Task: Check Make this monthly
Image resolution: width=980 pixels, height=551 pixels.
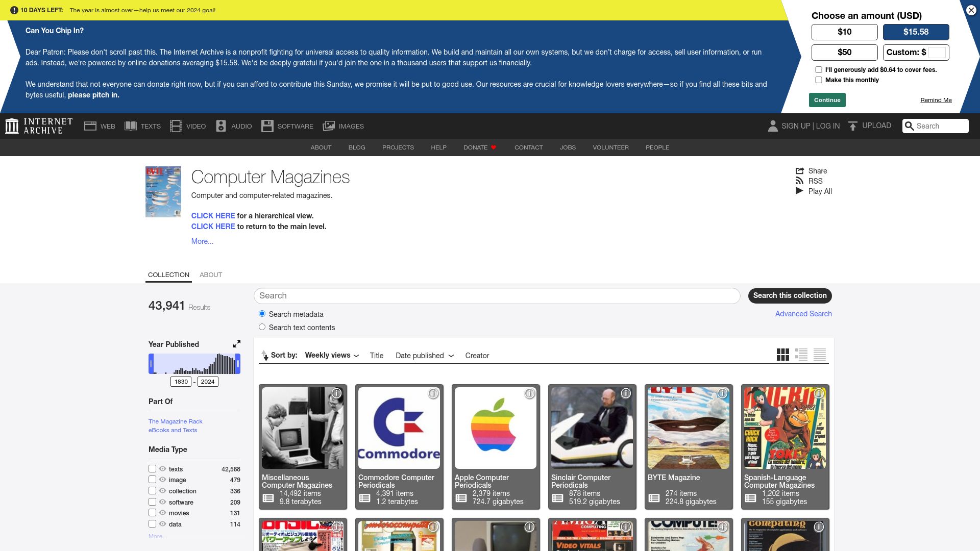Action: tap(819, 80)
